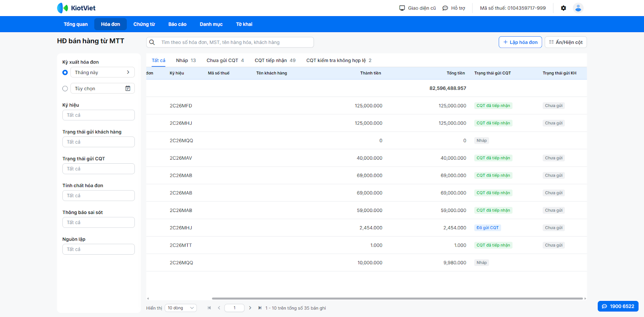Screen dimensions: 644x317
Task: Open the Trạng thái gửi CQT filter
Action: click(x=98, y=169)
